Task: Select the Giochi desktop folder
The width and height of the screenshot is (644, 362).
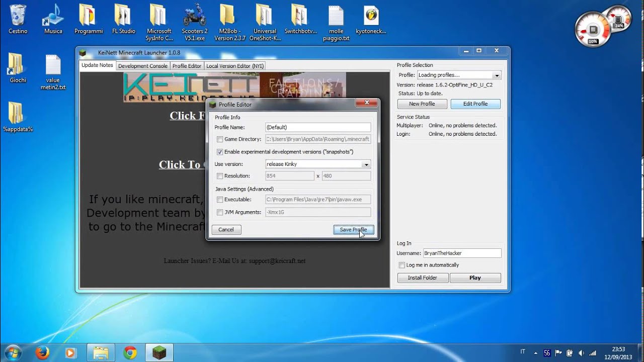Action: pyautogui.click(x=18, y=68)
